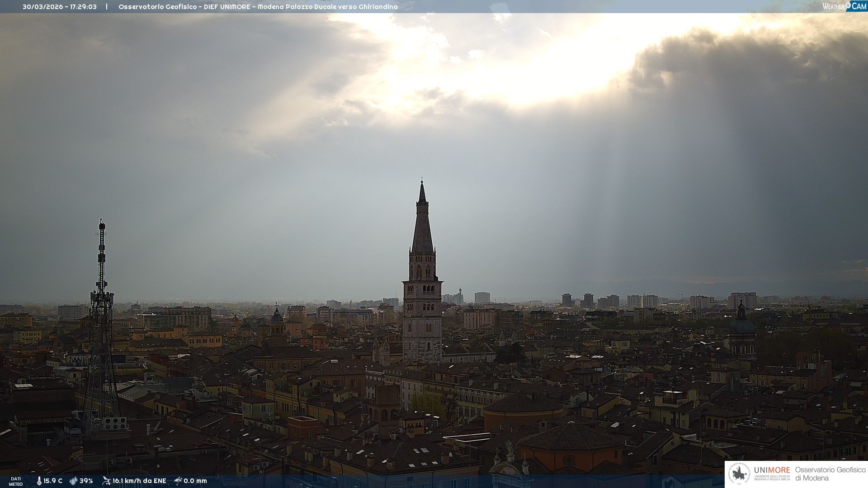
Task: Click the WeatherCam lens eye icon
Action: [x=849, y=5]
